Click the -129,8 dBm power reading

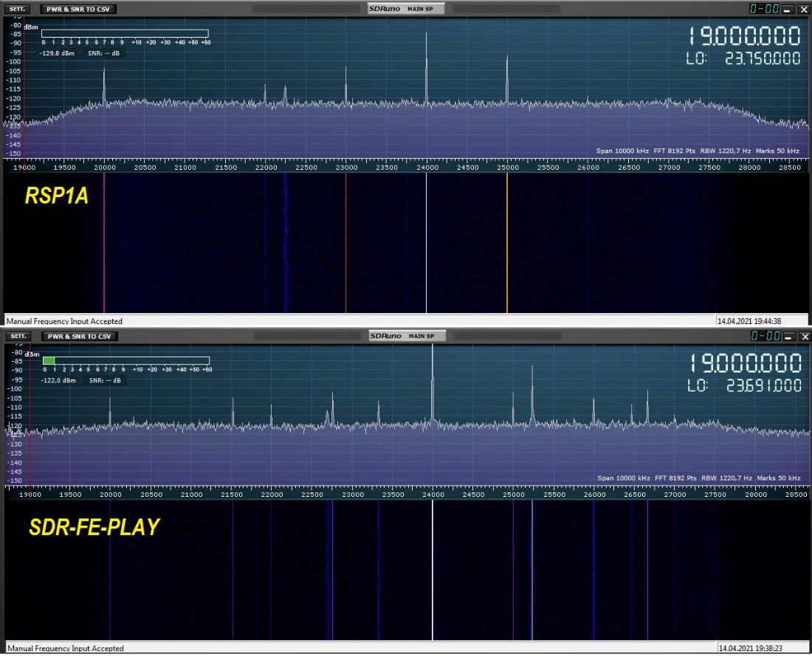click(x=57, y=53)
